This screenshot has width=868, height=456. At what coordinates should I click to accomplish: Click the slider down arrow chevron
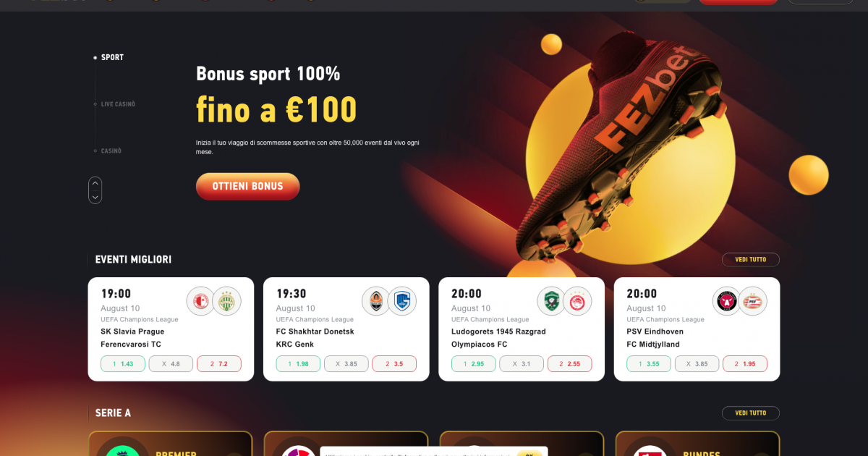pyautogui.click(x=95, y=197)
